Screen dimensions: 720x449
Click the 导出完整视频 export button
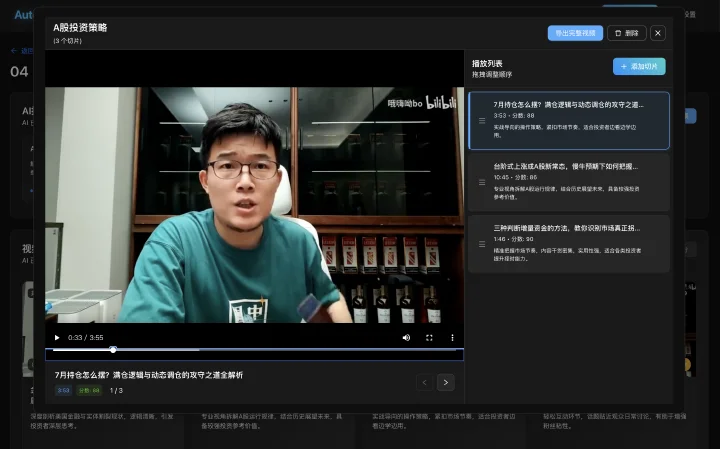(575, 33)
